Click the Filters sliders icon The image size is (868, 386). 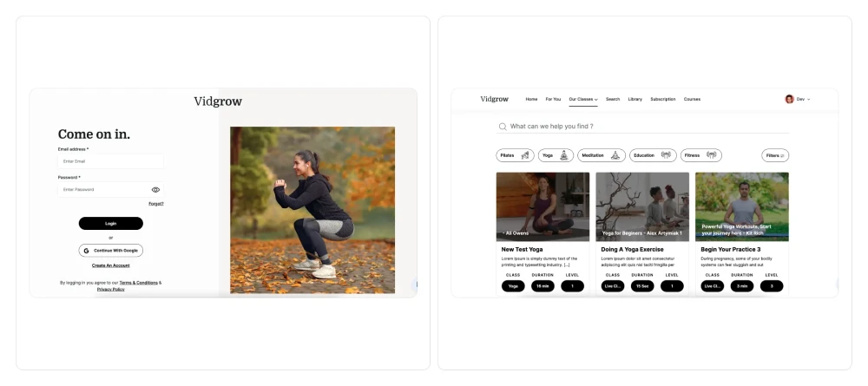[783, 156]
